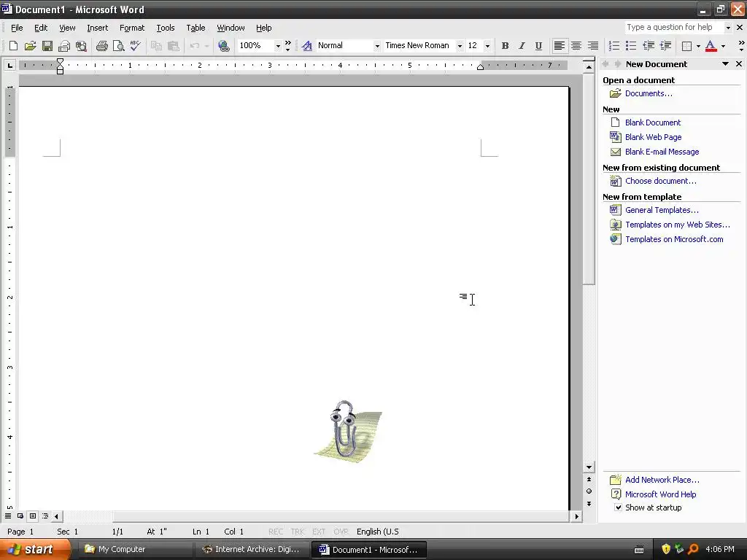Viewport: 747px width, 560px height.
Task: Click the Increase Indent icon
Action: coord(665,46)
